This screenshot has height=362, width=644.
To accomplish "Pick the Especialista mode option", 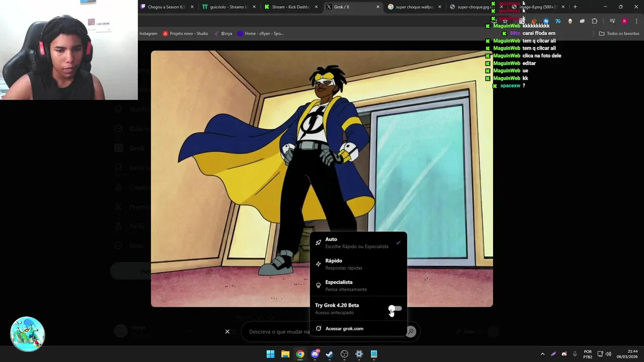I will pyautogui.click(x=358, y=286).
